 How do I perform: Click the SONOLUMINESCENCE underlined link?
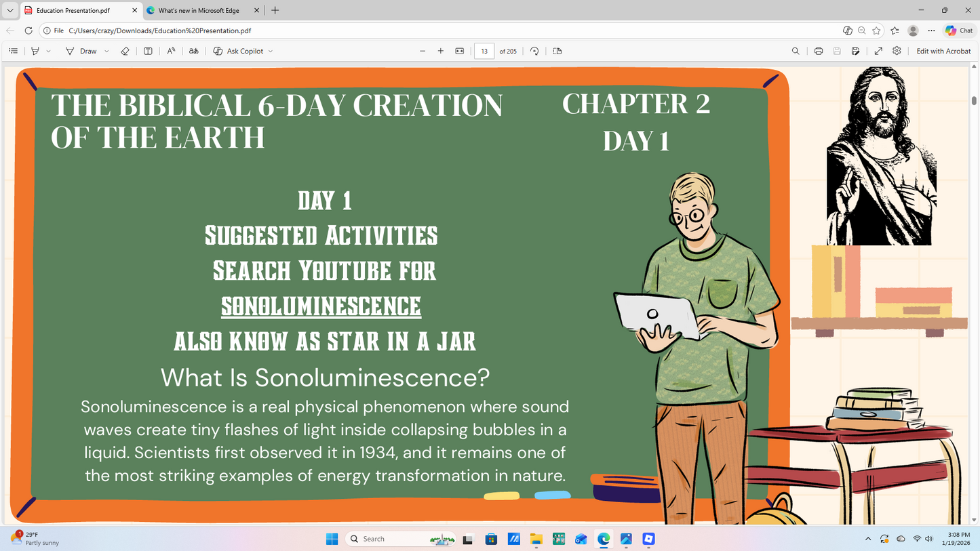point(321,306)
